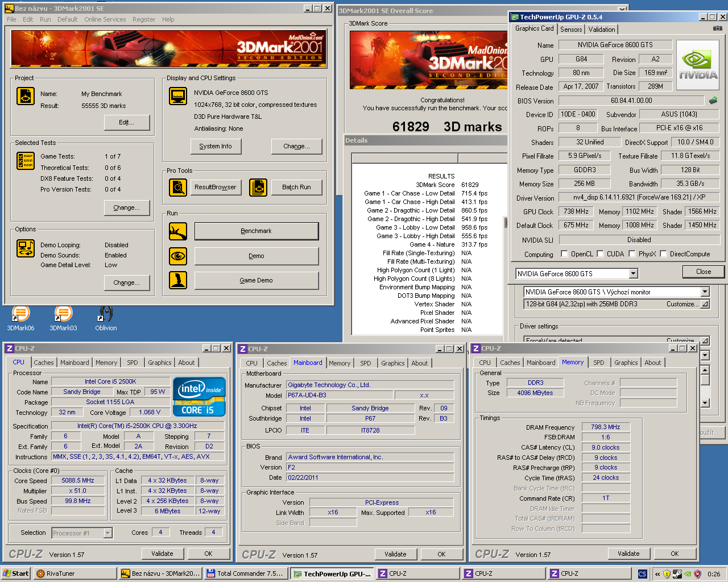Open the File menu in 3DMark2001
This screenshot has height=582, width=728.
11,19
